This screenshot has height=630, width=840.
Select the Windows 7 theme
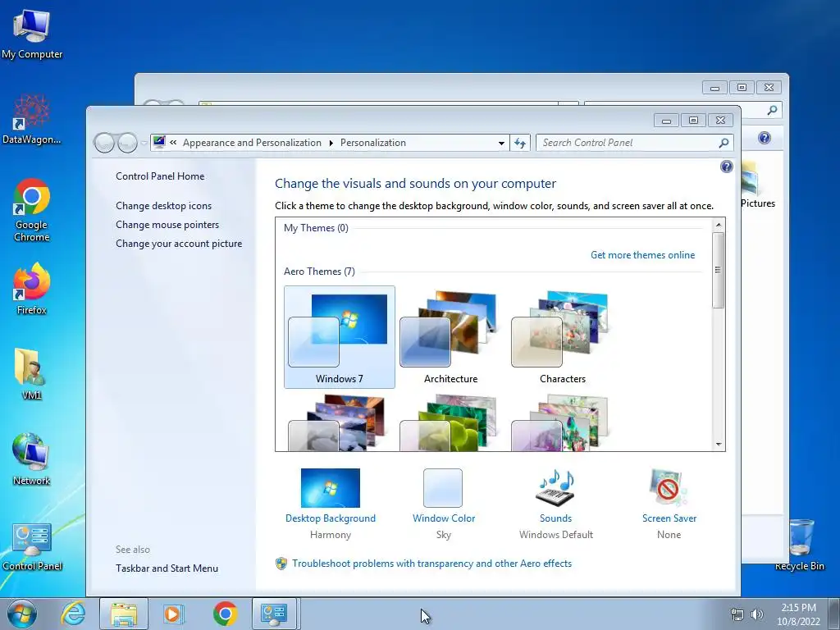(x=339, y=337)
